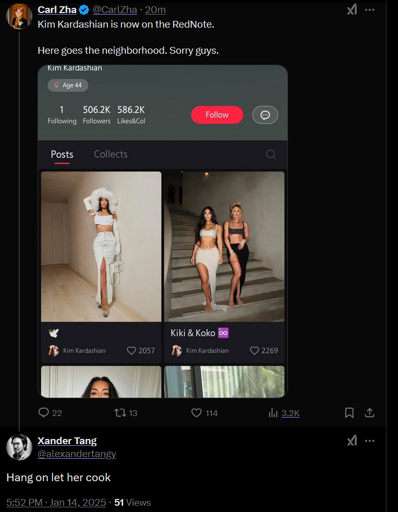Viewport: 398px width, 512px height.
Task: Click blue verified badge beside Carl Zha
Action: 84,10
